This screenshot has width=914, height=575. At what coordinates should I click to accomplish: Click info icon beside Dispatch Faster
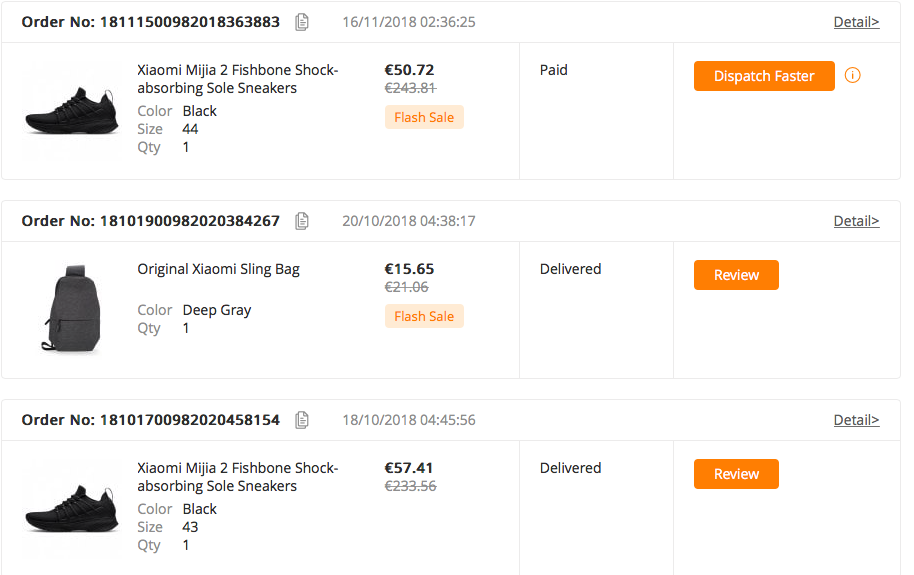pos(853,76)
